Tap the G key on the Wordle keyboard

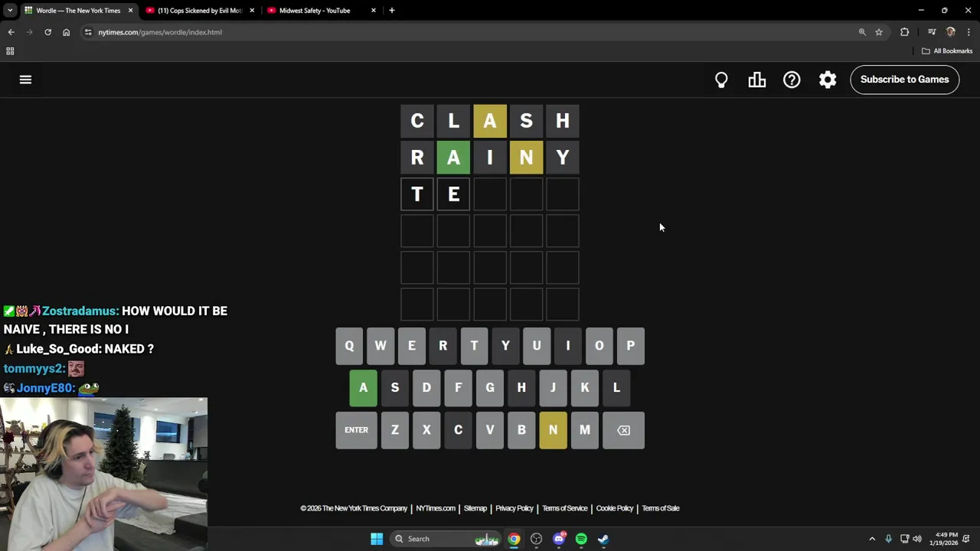tap(490, 388)
